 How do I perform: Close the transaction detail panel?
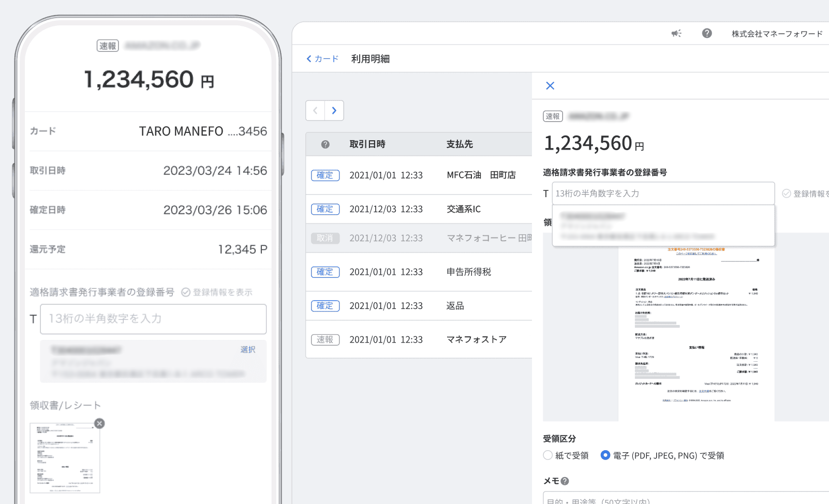(x=550, y=86)
